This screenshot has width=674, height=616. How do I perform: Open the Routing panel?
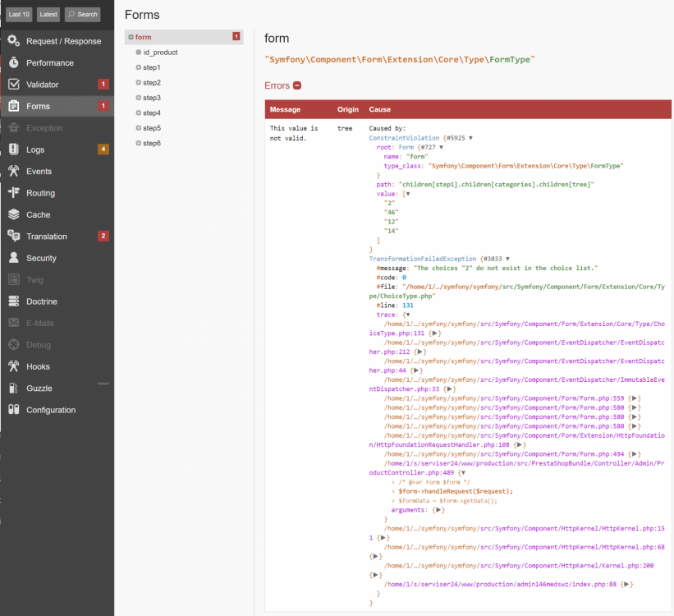coord(57,193)
